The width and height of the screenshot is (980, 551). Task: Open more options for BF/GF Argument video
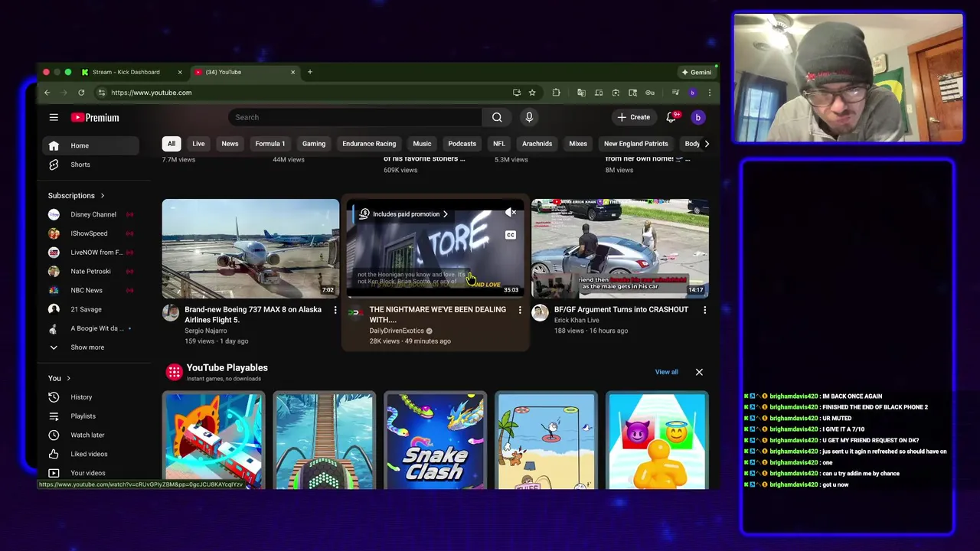point(704,310)
